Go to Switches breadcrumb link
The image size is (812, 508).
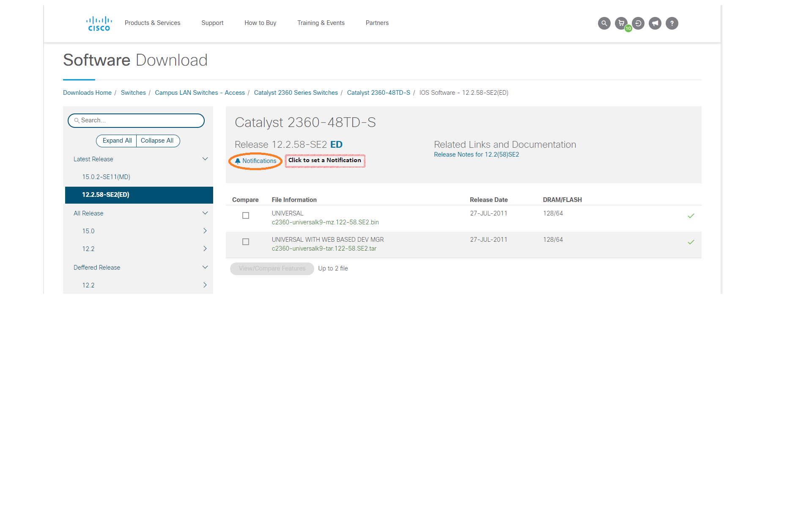133,93
